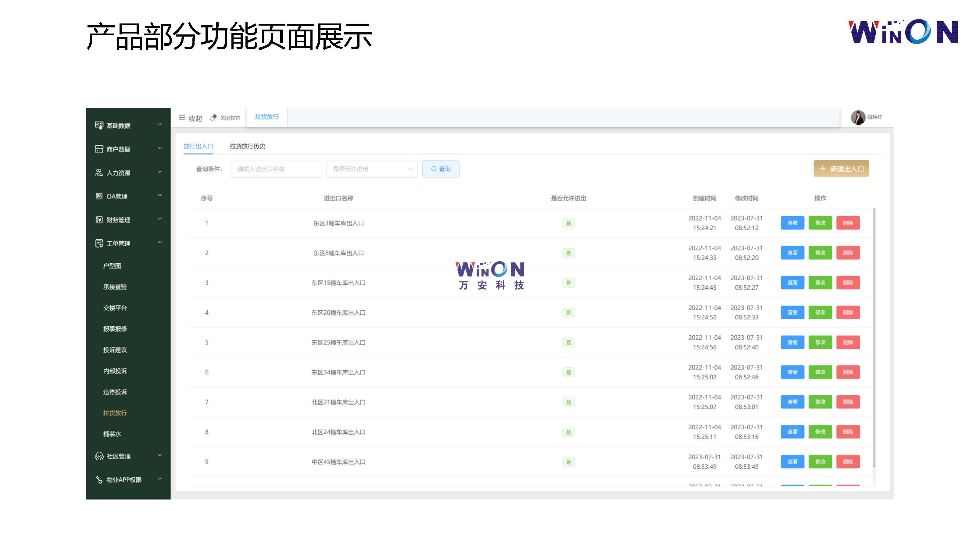Click the 查询 search button

(x=441, y=169)
